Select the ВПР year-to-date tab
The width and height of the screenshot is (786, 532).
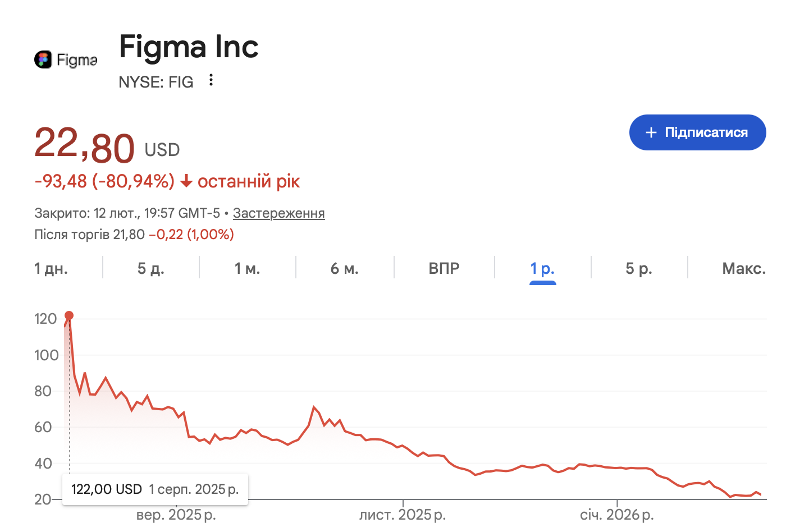click(444, 269)
